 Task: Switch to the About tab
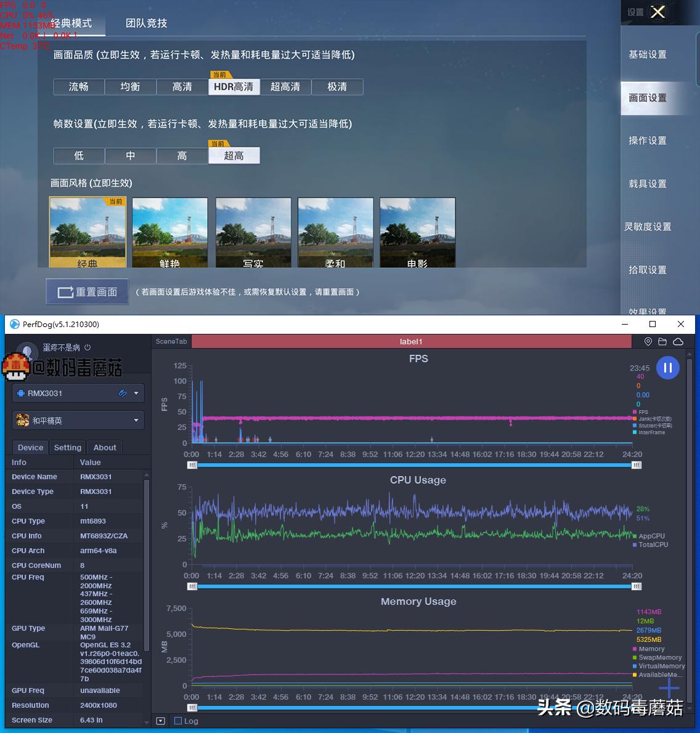tap(104, 447)
